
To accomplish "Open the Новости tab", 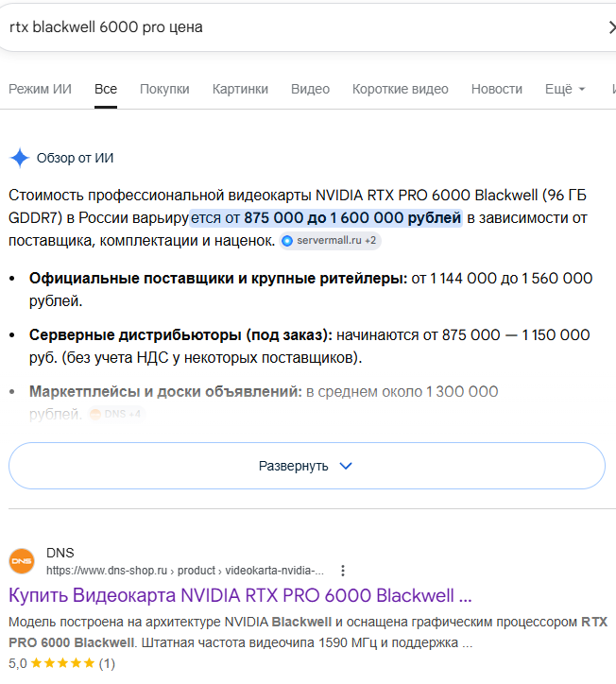I will tap(496, 89).
